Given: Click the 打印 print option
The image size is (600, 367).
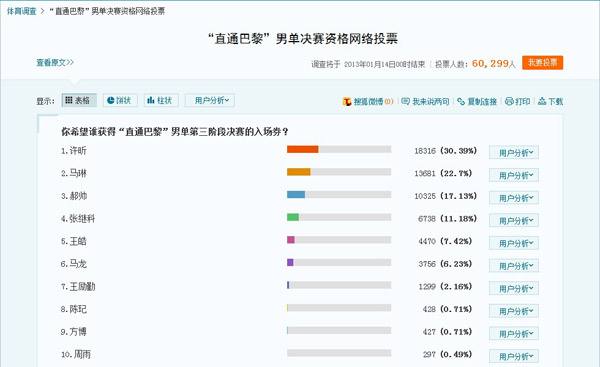Looking at the screenshot, I should tap(518, 101).
